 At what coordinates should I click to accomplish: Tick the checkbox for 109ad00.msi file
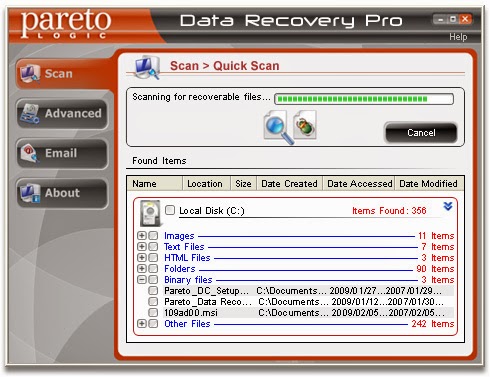153,313
